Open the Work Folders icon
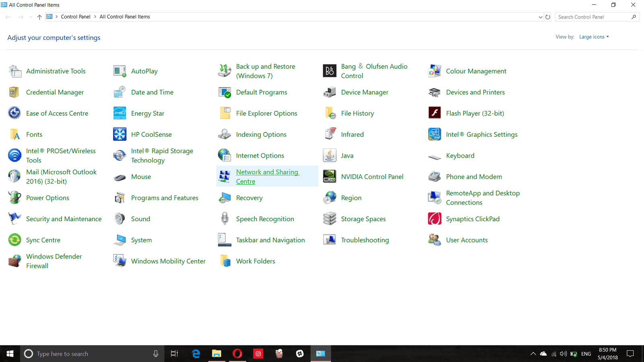Viewport: 644px width, 362px height. coord(225,261)
